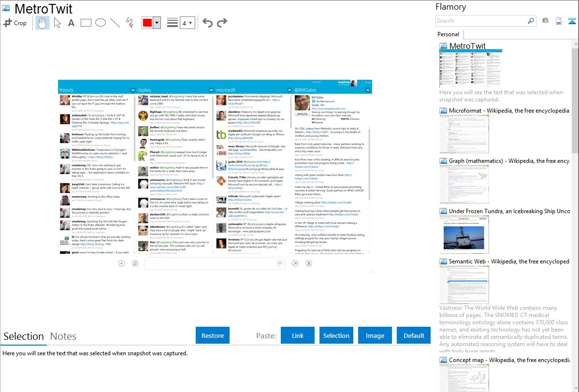Click the search icon in MetroTwit snapshot
Viewport: 579px width, 392px height.
coord(295,263)
